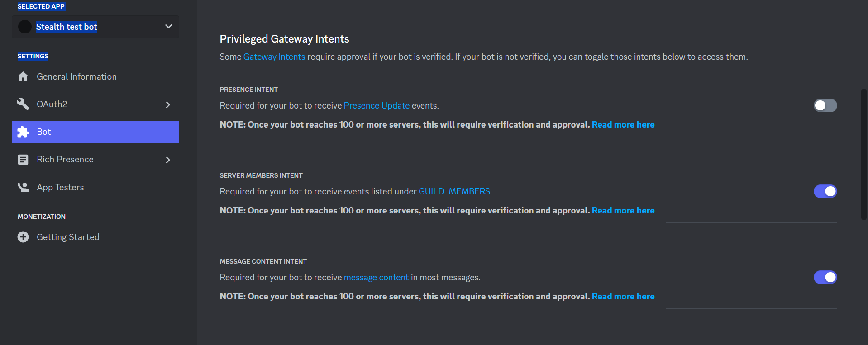The height and width of the screenshot is (345, 868).
Task: Click Read more here under Message Content Intent
Action: click(x=623, y=296)
